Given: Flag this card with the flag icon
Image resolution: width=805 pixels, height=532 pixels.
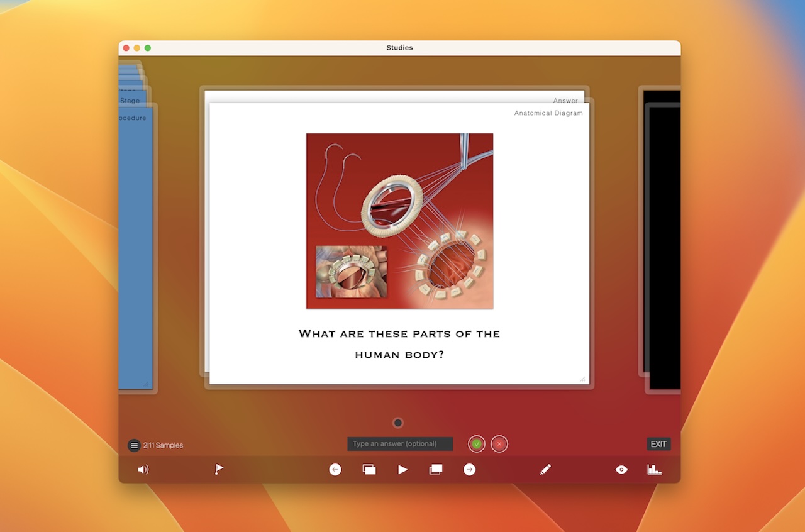Looking at the screenshot, I should click(x=219, y=469).
